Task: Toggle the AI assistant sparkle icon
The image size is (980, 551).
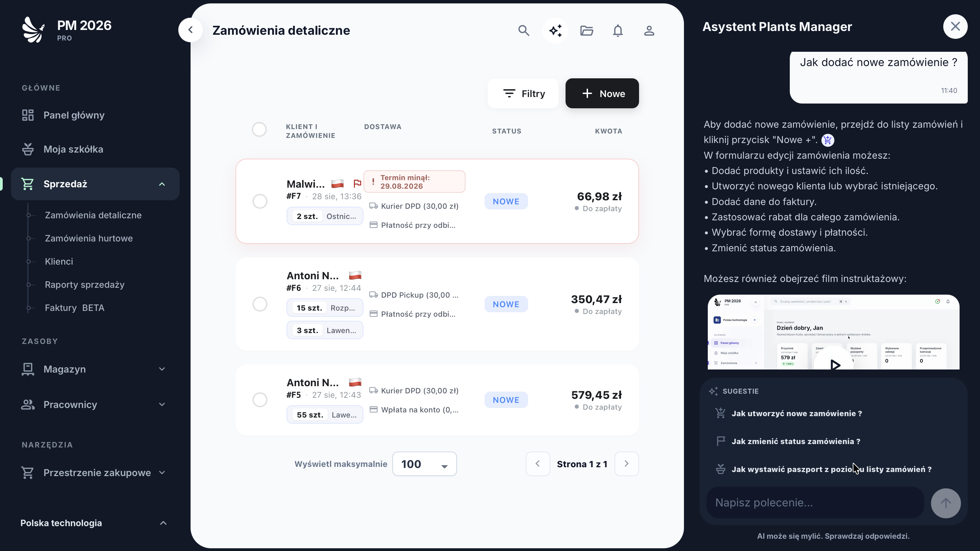Action: 555,30
